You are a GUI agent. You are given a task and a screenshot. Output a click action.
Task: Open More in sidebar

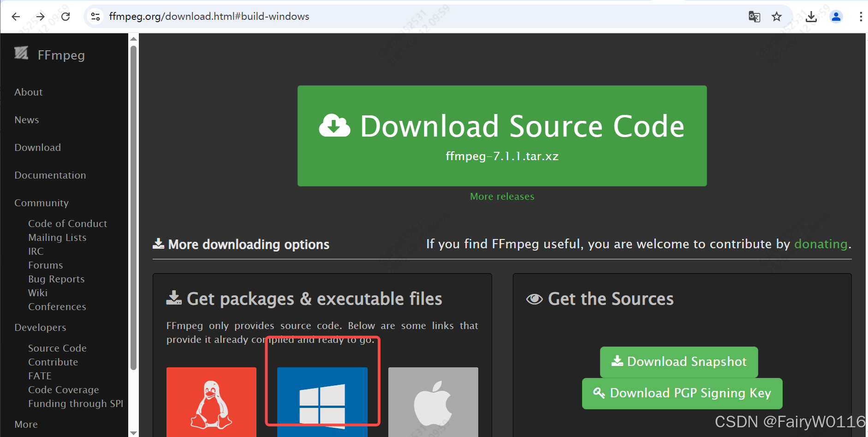(26, 425)
